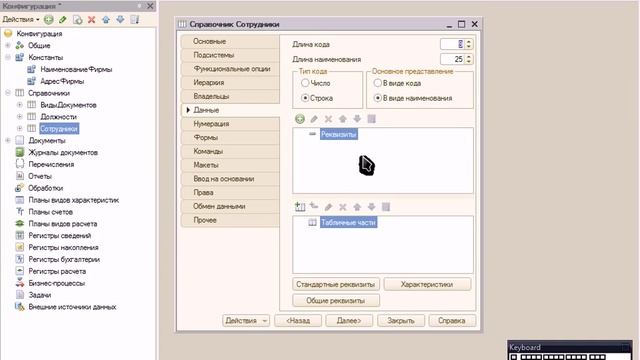Click the edit pencil icon in configuration toolbar
The width and height of the screenshot is (640, 360).
point(63,19)
